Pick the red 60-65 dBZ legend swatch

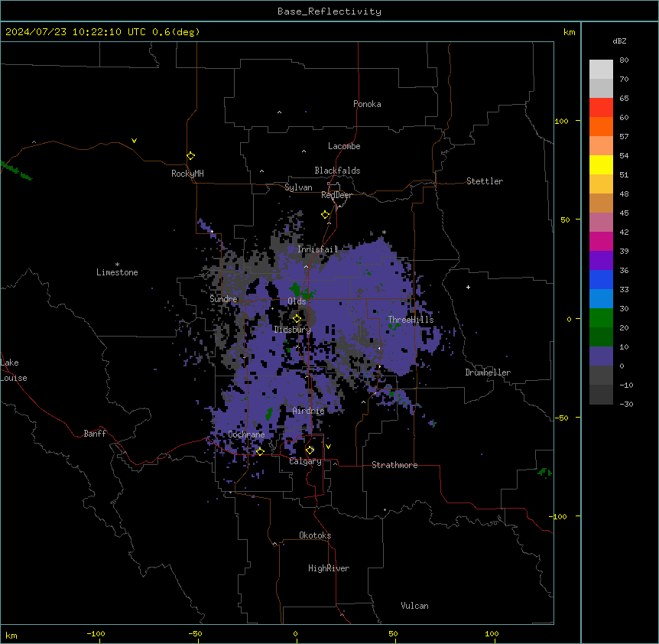(601, 107)
